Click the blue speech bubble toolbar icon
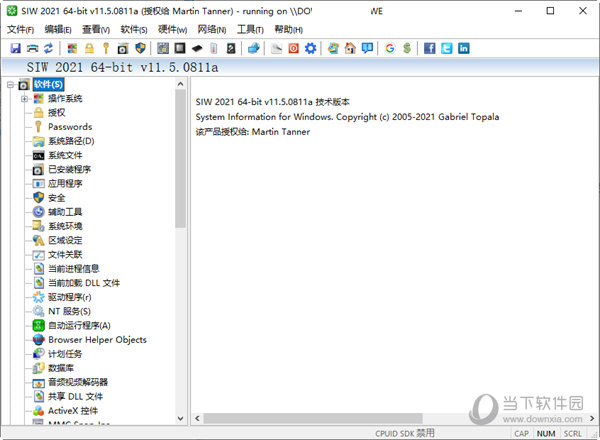This screenshot has height=440, width=600. tap(367, 48)
